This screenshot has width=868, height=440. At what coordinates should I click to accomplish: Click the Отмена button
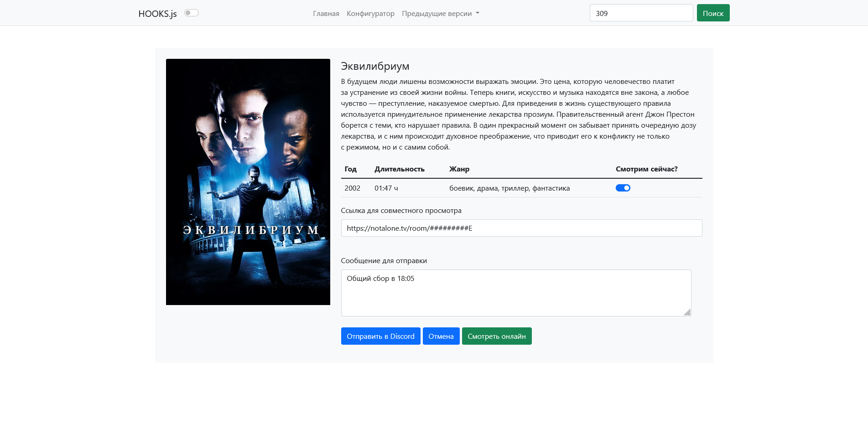point(441,336)
